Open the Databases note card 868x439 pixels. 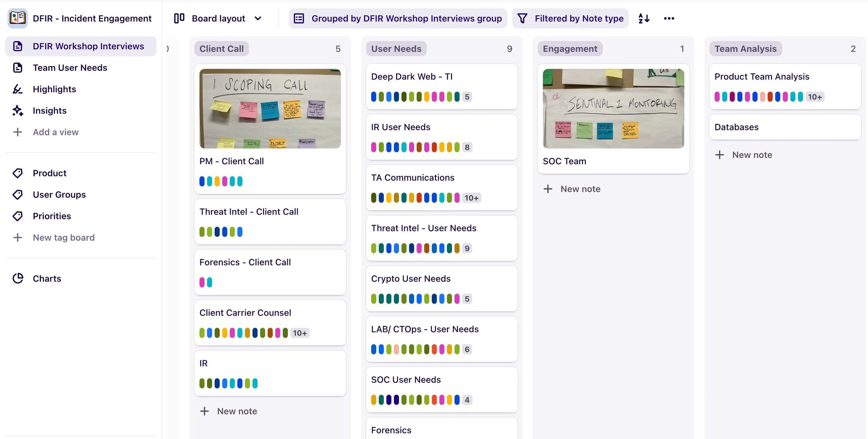(x=785, y=127)
